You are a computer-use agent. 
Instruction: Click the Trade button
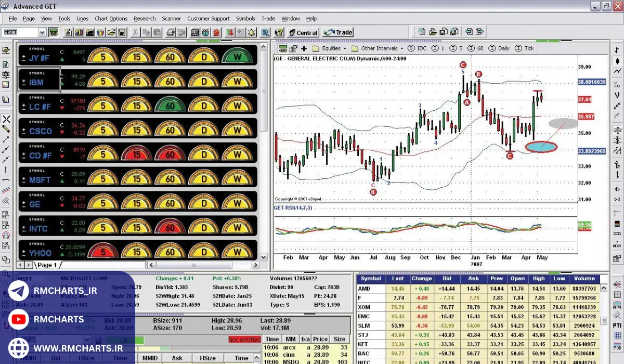338,32
